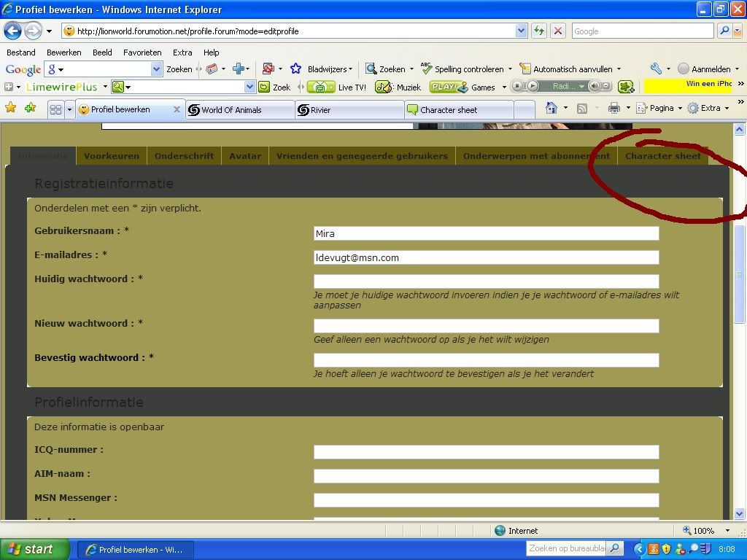Click the green Zoek button in the Limewire toolbar
The height and width of the screenshot is (560, 747).
275,87
